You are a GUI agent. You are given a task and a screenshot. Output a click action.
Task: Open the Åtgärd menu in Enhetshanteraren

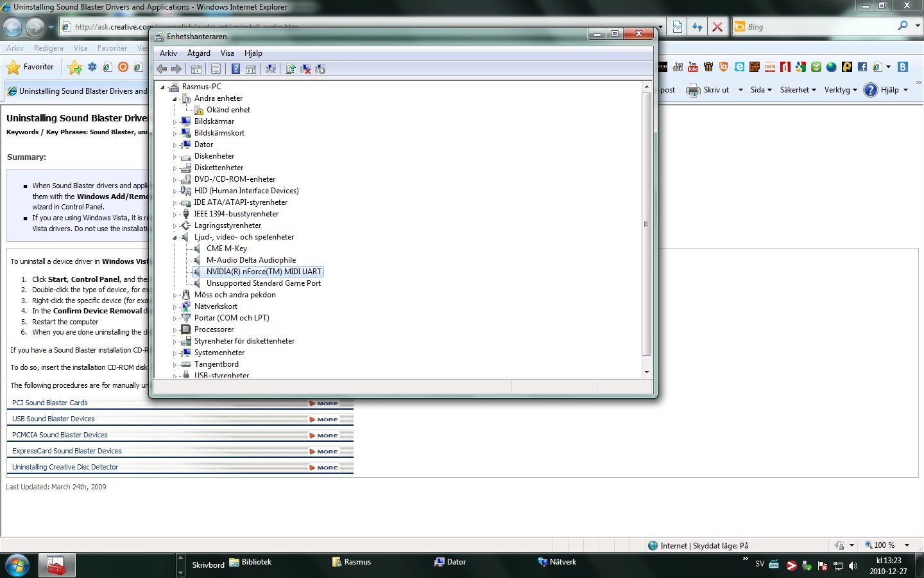(x=199, y=53)
